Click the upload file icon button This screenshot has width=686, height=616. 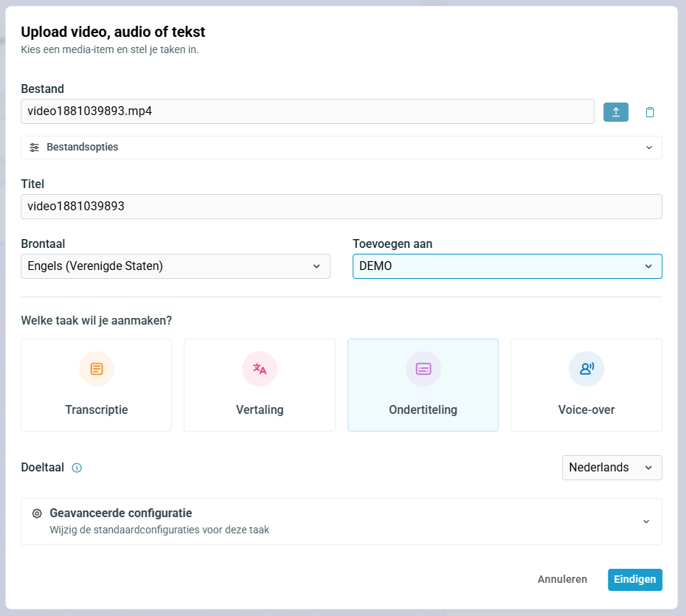coord(616,112)
